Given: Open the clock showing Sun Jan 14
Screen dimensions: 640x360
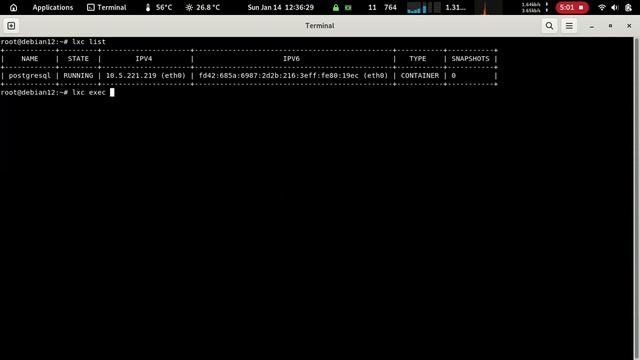Looking at the screenshot, I should click(x=280, y=7).
